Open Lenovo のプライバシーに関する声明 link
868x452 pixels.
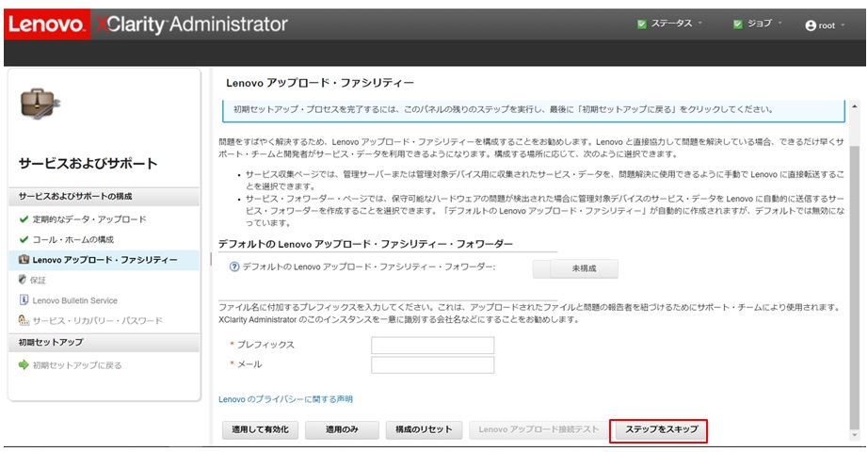[285, 399]
